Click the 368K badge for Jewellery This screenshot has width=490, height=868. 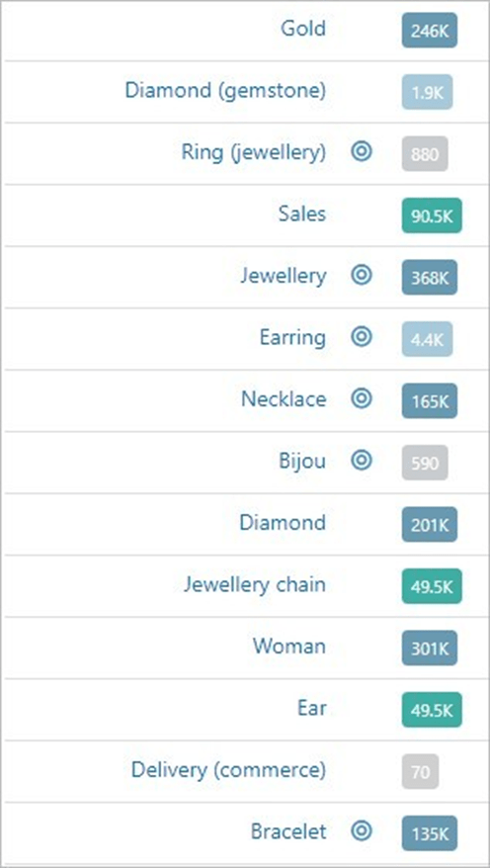pyautogui.click(x=430, y=278)
